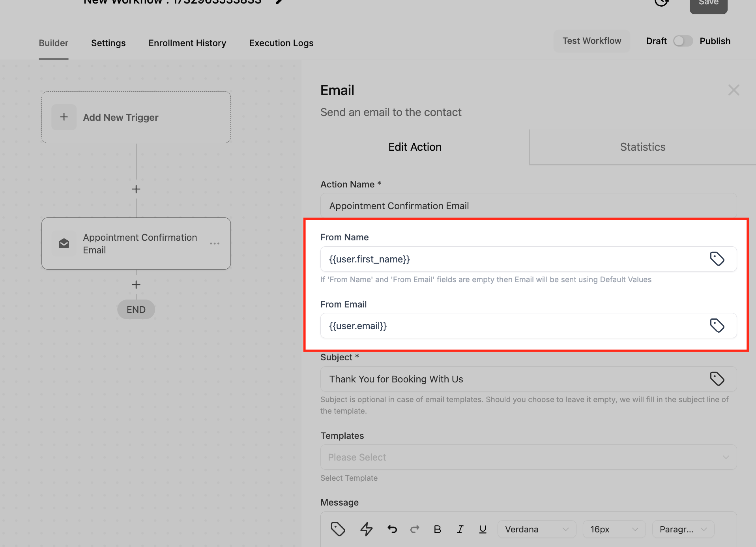756x547 pixels.
Task: Click the Test Workflow button
Action: pos(592,41)
